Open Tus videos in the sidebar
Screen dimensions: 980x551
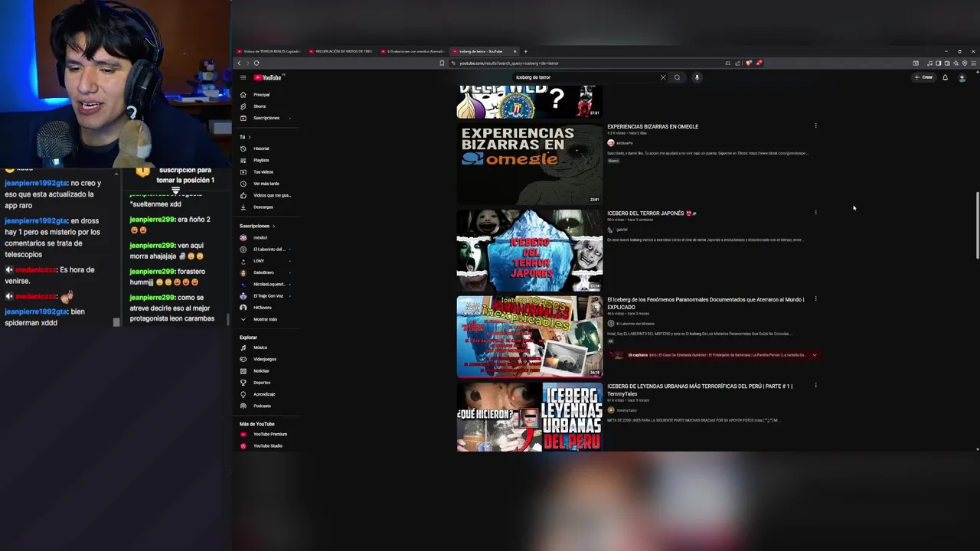click(x=265, y=172)
